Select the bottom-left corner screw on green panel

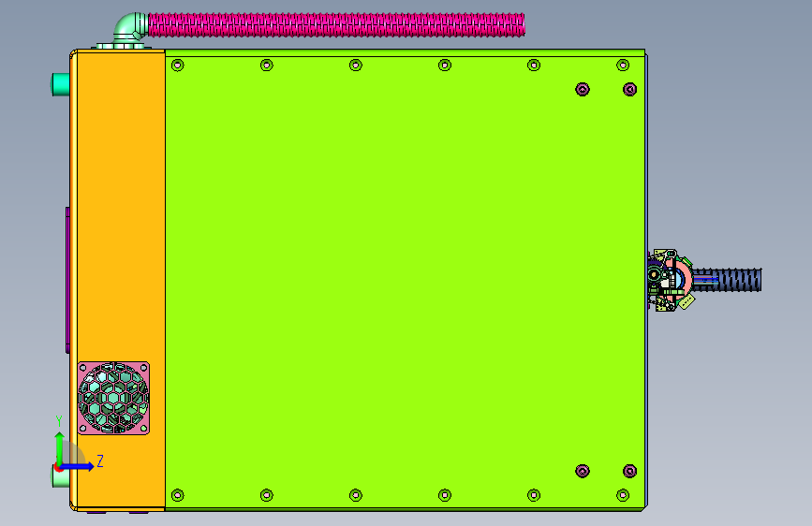[178, 495]
